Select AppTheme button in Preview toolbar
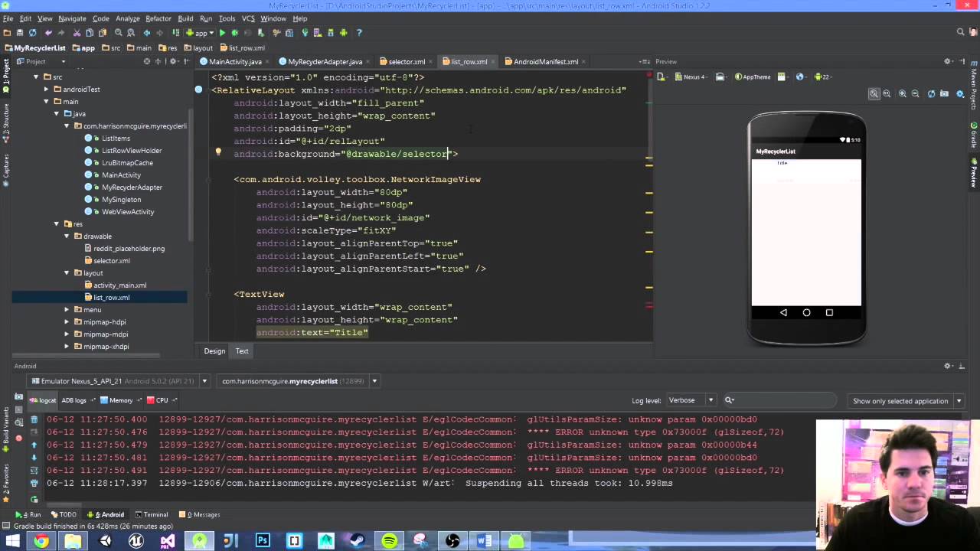Viewport: 980px width, 551px height. coord(753,77)
